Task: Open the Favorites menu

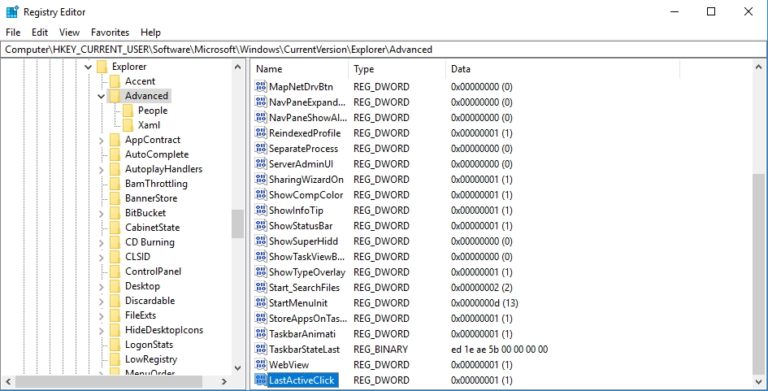Action: coord(110,32)
